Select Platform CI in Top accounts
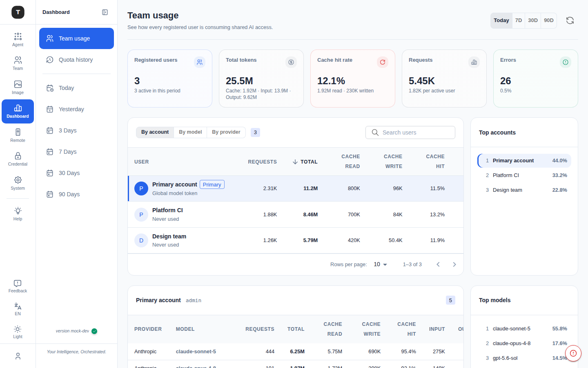 click(524, 175)
